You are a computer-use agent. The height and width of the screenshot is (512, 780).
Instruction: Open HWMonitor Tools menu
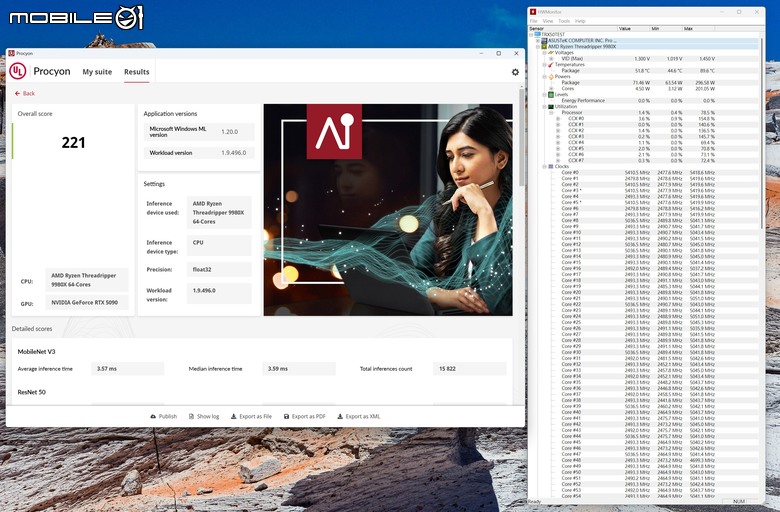564,21
